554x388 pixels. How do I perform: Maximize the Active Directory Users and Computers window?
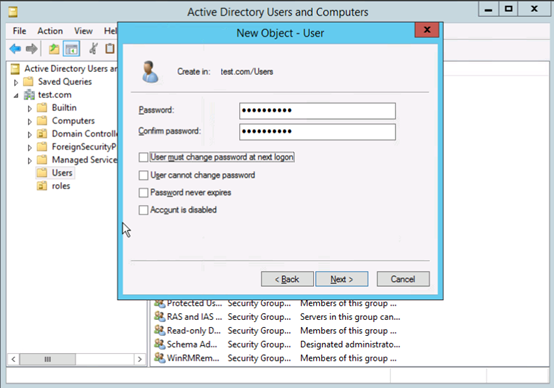508,9
